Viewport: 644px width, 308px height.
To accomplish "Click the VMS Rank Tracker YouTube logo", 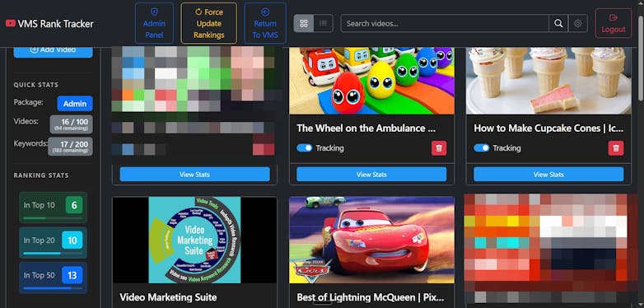I will tap(10, 24).
